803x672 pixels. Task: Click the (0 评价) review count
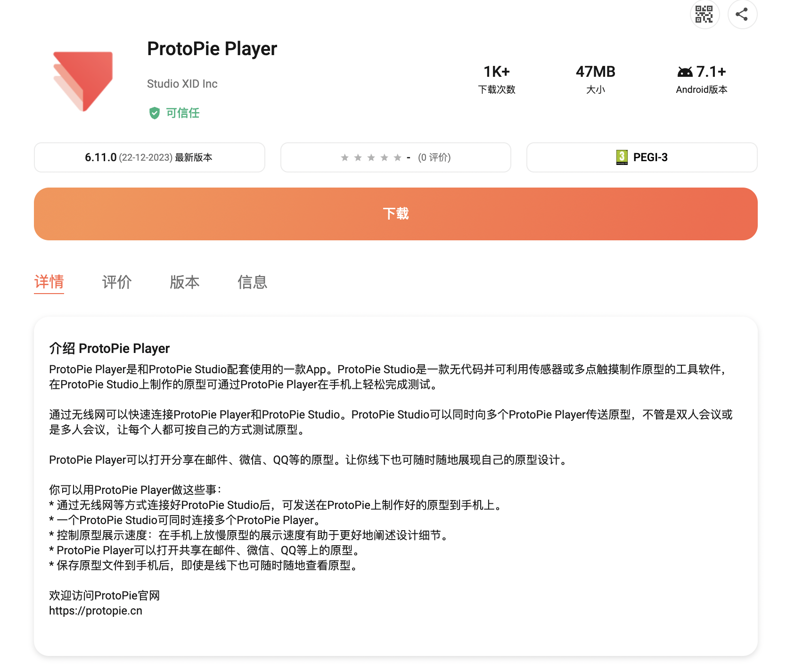[x=435, y=157]
